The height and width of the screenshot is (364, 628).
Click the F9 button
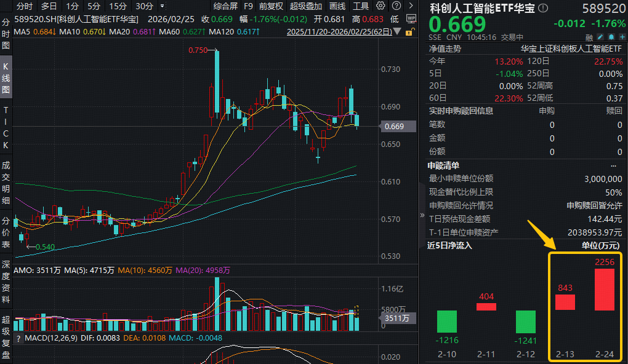(x=248, y=6)
